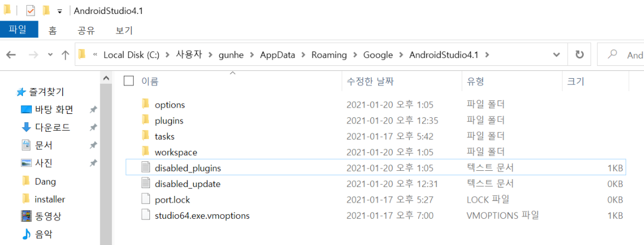Expand chevron after gunhe breadcrumb
Viewport: 644px width, 245px height.
pyautogui.click(x=252, y=55)
